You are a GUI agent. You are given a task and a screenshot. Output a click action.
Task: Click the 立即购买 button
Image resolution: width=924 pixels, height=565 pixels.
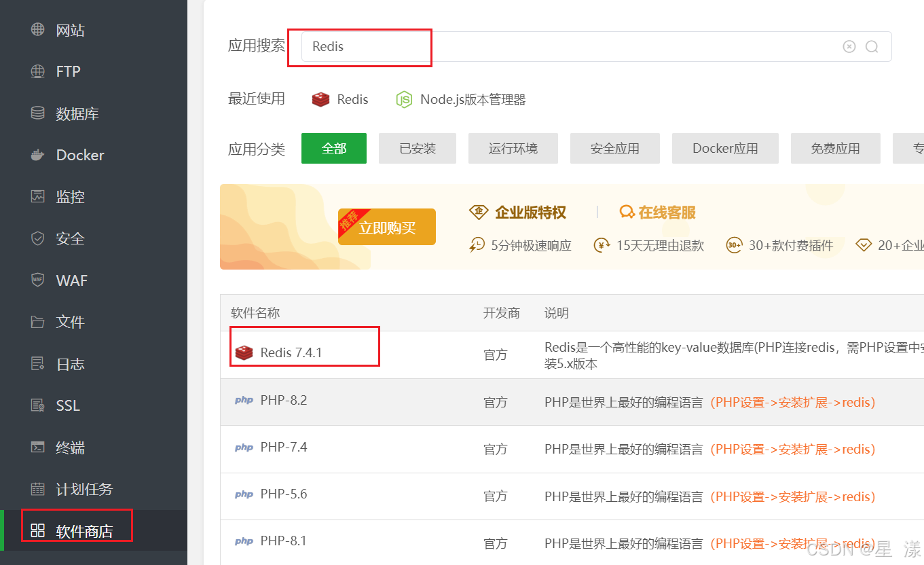point(387,227)
